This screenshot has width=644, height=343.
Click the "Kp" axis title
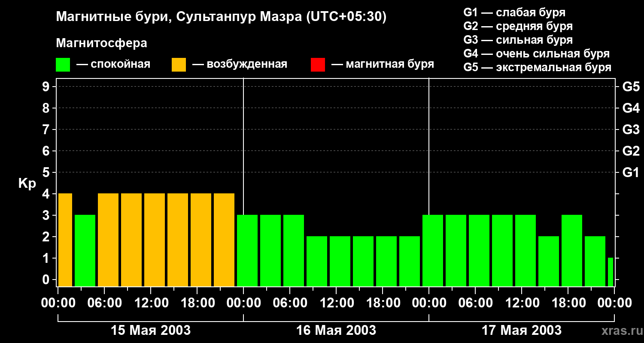(27, 184)
